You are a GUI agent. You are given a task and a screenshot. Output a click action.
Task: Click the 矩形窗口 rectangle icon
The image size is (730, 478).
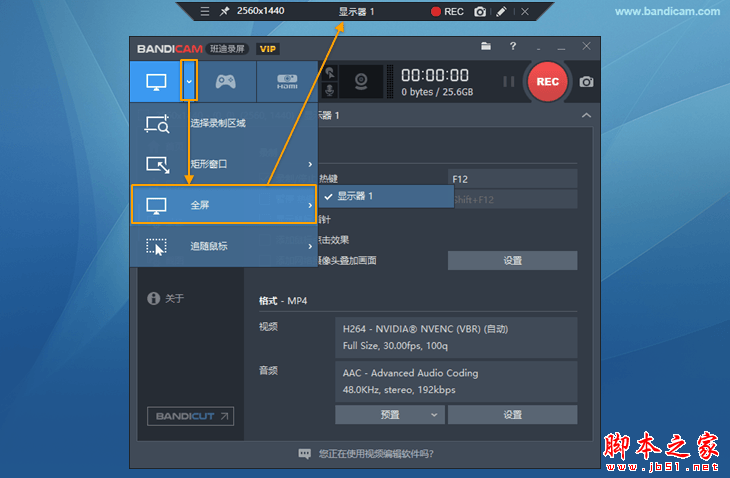[x=157, y=164]
